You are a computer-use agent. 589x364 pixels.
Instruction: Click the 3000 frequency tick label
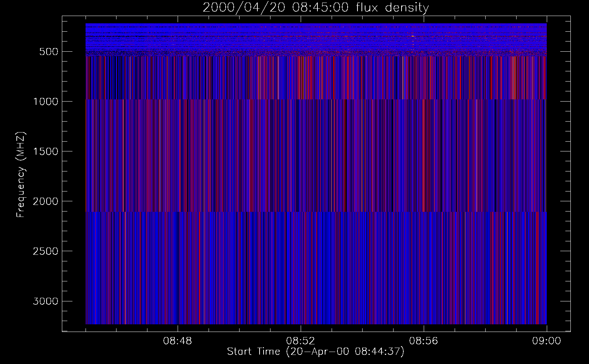click(46, 301)
